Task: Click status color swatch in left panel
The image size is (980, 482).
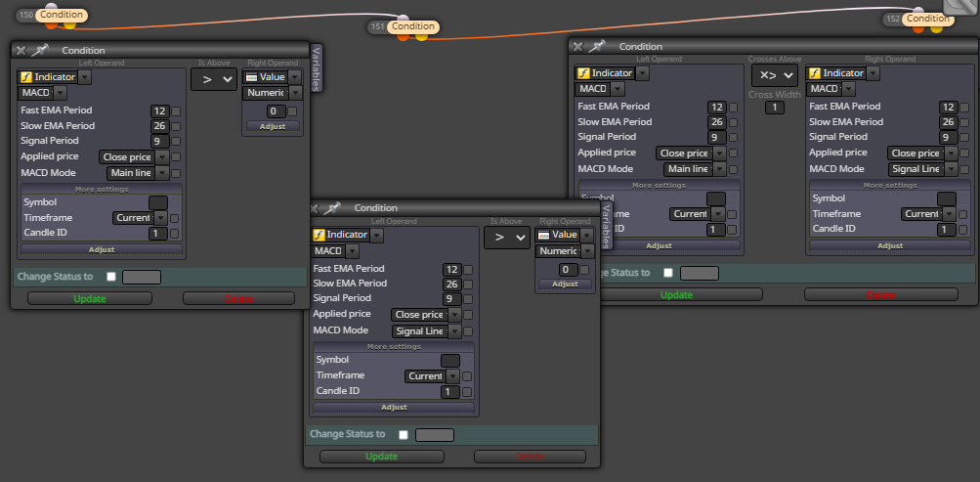Action: pyautogui.click(x=142, y=277)
